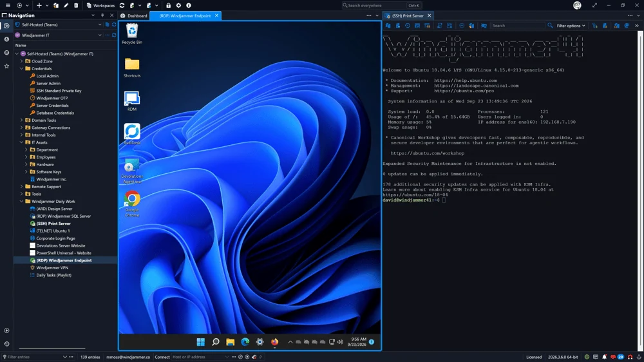
Task: Click the Filter entries field
Action: click(x=33, y=357)
